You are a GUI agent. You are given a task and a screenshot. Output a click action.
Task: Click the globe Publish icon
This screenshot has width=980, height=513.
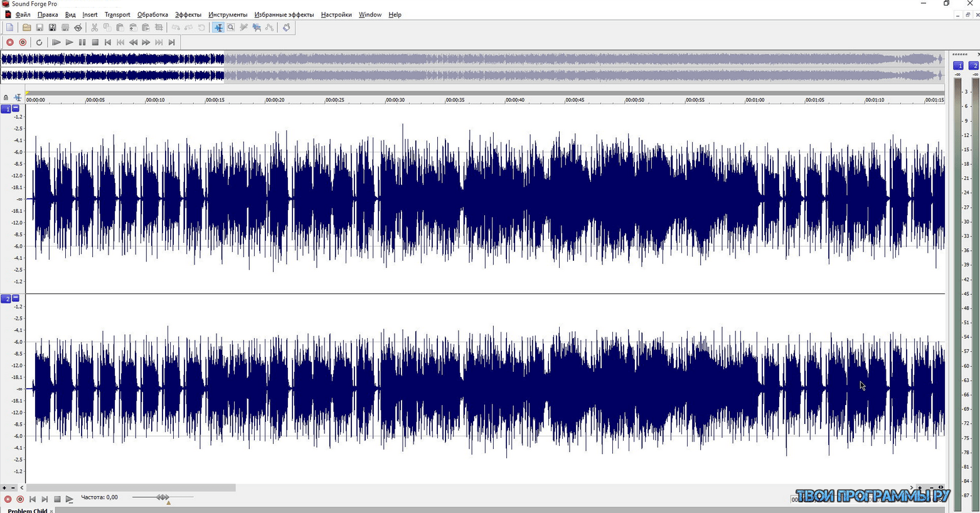(x=78, y=28)
